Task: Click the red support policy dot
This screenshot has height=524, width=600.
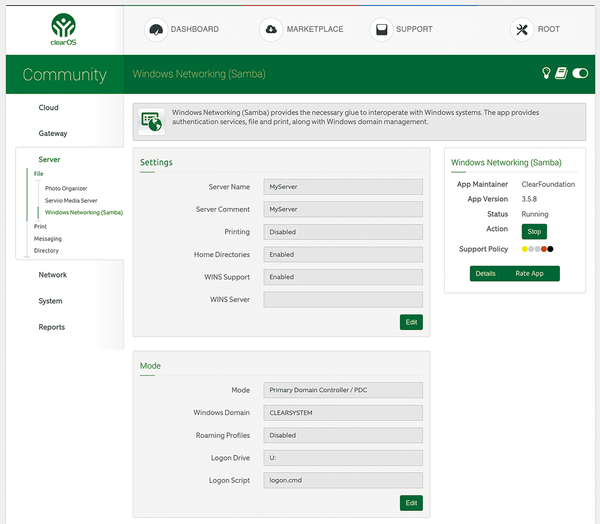Action: pos(544,249)
